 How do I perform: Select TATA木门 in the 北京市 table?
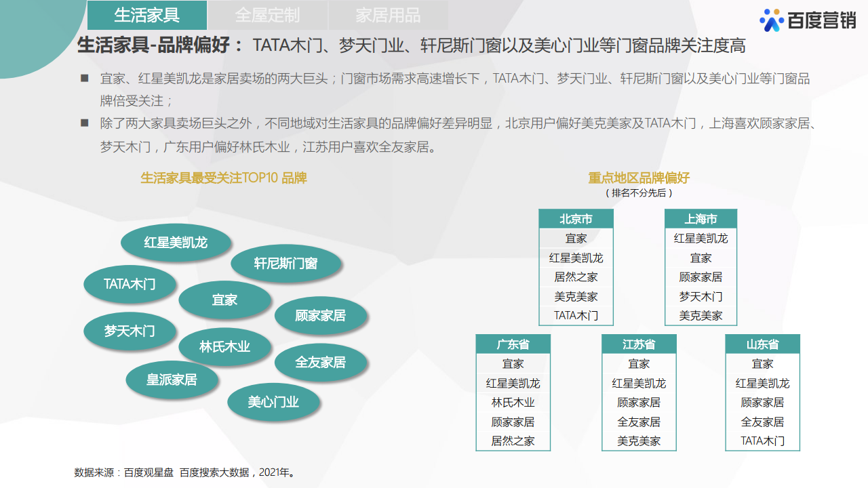pos(576,315)
